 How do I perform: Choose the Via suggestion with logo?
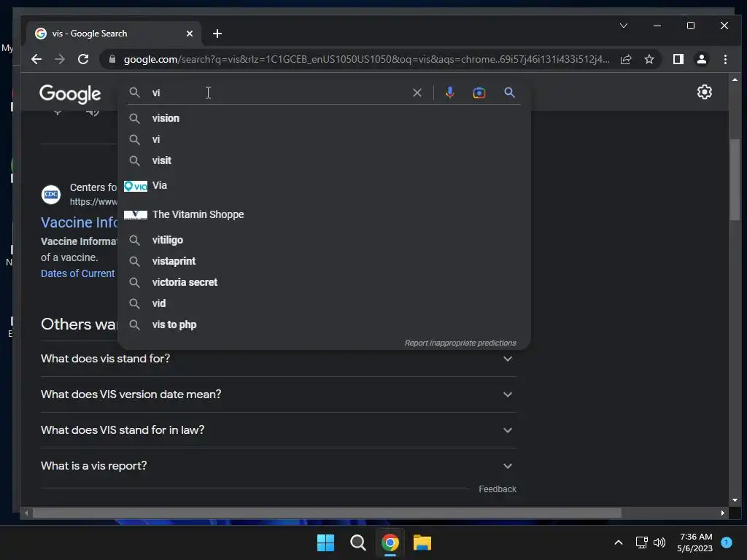click(324, 186)
